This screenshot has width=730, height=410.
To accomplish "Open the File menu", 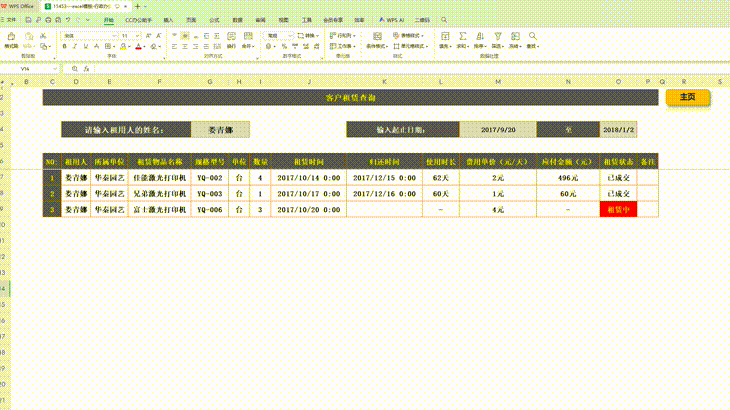I will (9, 20).
